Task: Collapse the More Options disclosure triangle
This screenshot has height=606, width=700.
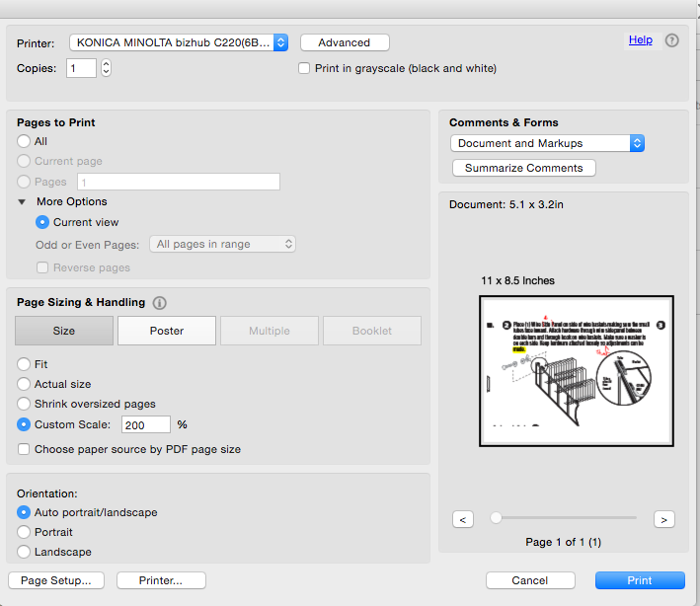Action: pyautogui.click(x=22, y=201)
